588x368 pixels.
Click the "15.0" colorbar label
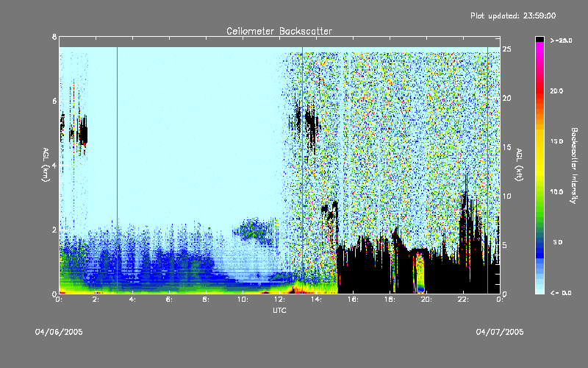coord(556,141)
